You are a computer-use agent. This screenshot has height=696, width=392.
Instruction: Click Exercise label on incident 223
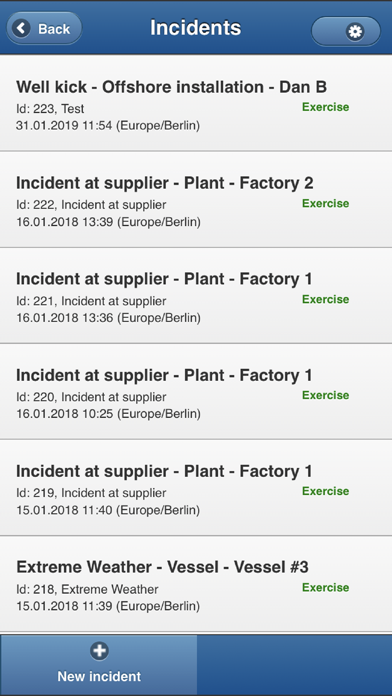[325, 107]
